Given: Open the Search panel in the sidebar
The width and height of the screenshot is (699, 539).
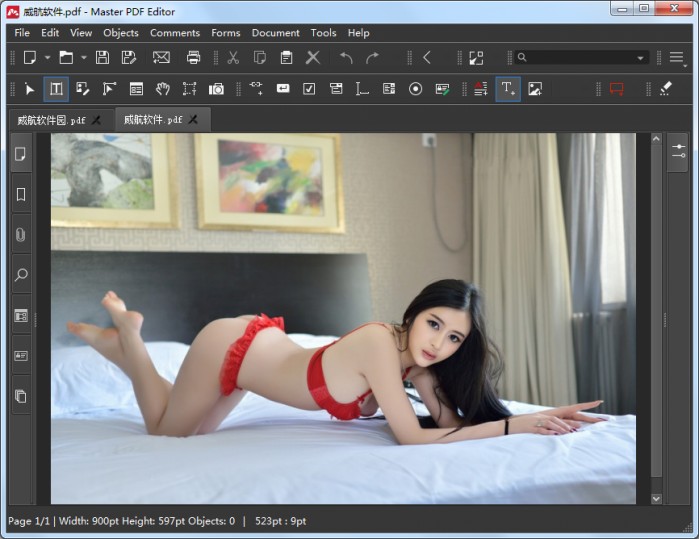Looking at the screenshot, I should (20, 275).
